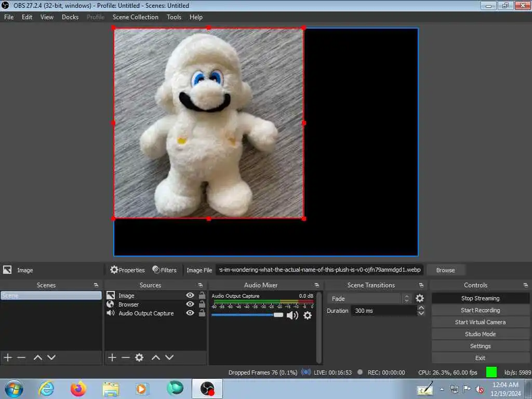Screen dimensions: 532x399
Task: Add a new source with plus icon
Action: 112,357
